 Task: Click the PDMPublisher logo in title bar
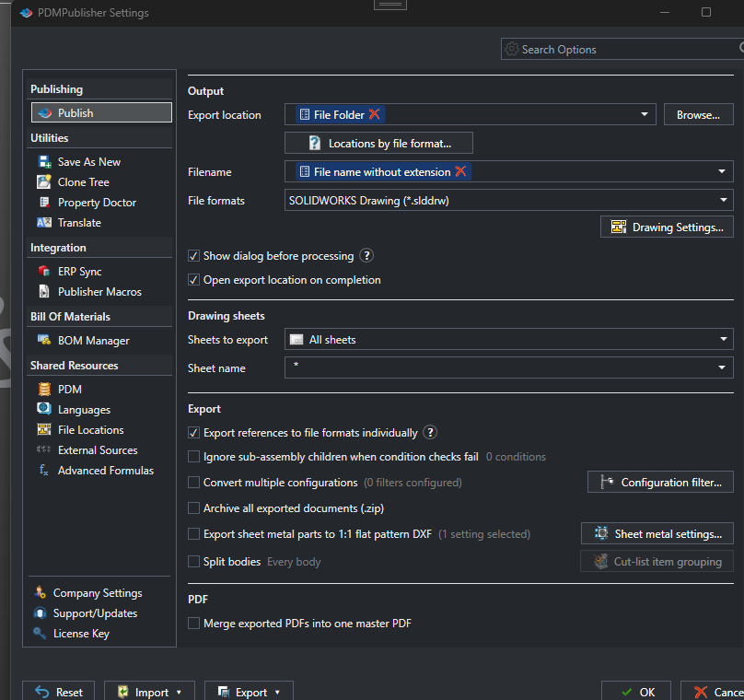click(27, 13)
